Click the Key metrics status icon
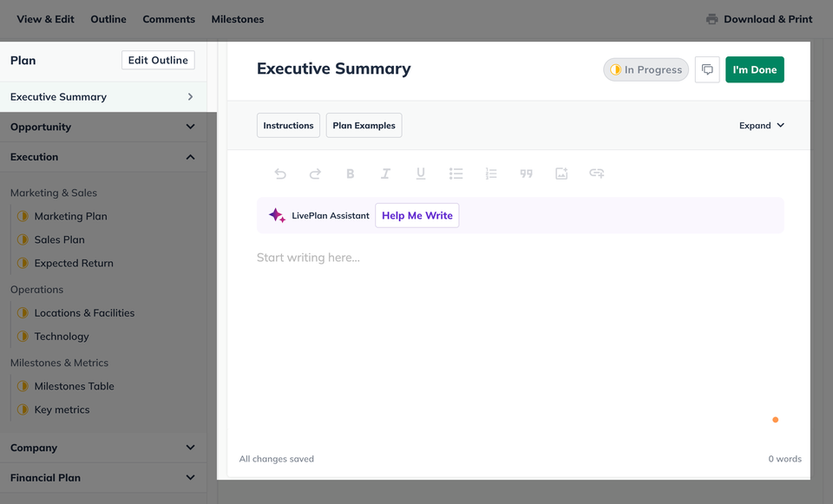833x504 pixels. tap(23, 409)
